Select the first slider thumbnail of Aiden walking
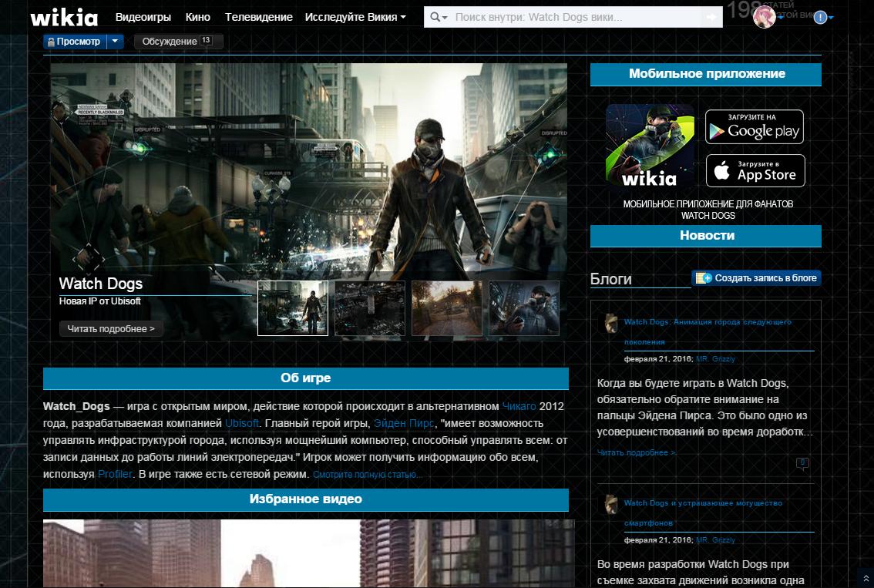The width and height of the screenshot is (874, 588). tap(293, 308)
